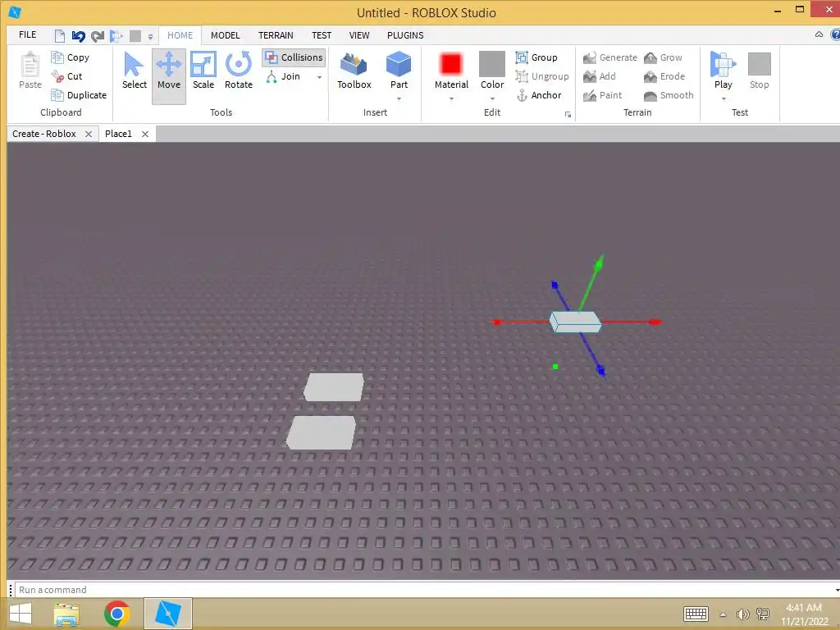This screenshot has width=840, height=630.
Task: Toggle Collisions on or off
Action: tap(294, 57)
